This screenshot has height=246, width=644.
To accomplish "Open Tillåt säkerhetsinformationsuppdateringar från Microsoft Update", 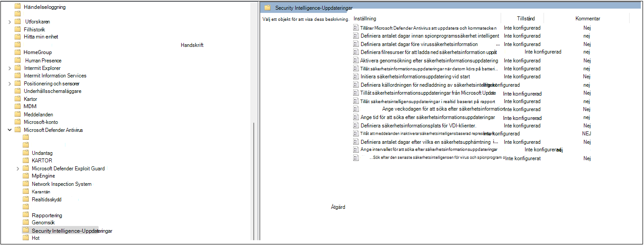I will [428, 93].
